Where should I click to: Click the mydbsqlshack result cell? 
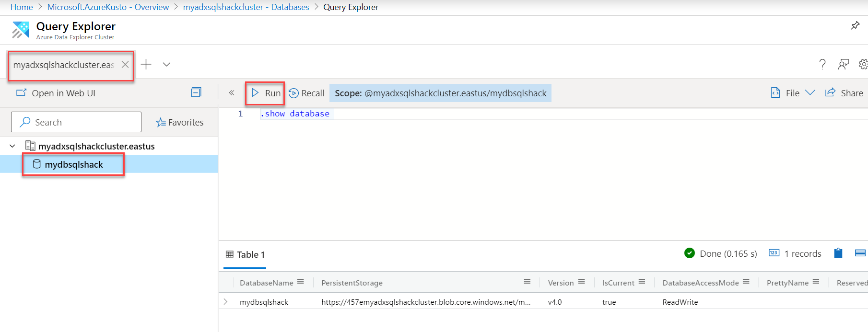pos(264,302)
